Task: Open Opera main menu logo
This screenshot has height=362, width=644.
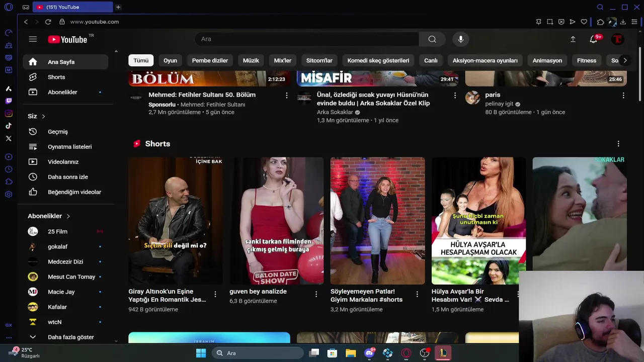Action: coord(9,7)
